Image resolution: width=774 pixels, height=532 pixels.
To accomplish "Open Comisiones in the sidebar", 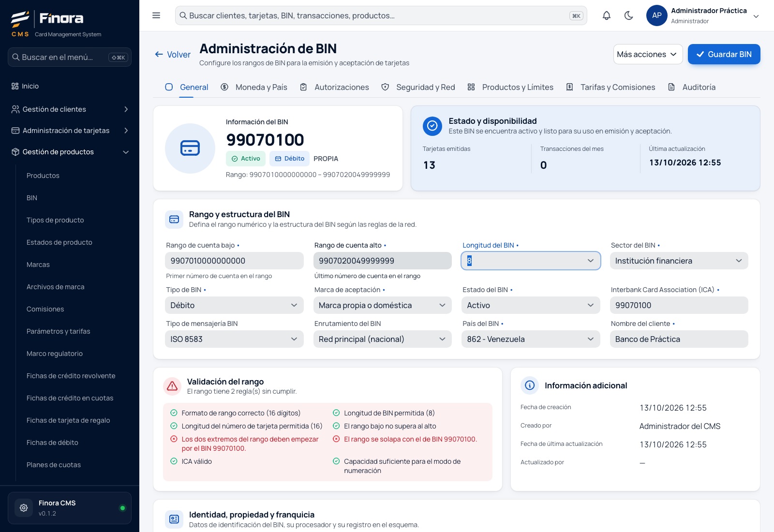I will click(x=45, y=309).
